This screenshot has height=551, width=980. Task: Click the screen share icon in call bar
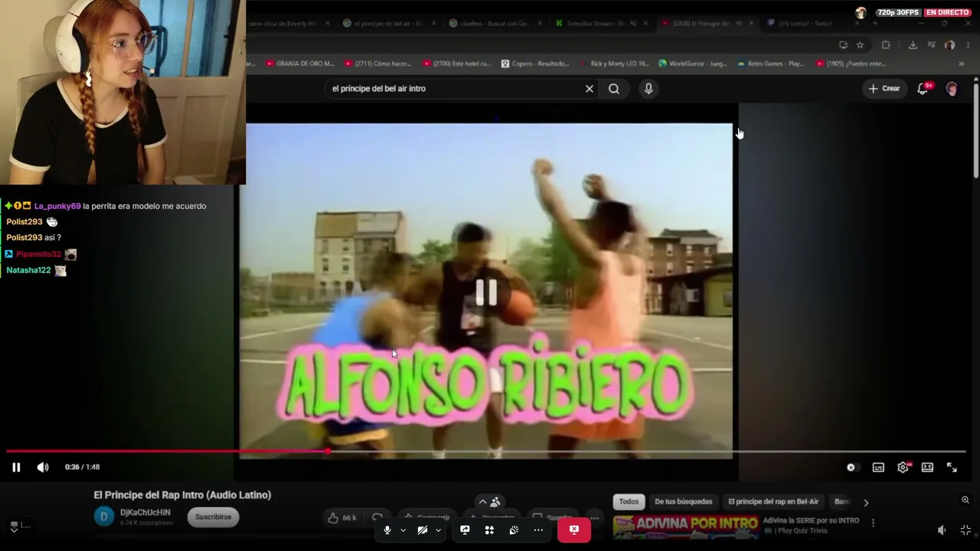pos(465,530)
